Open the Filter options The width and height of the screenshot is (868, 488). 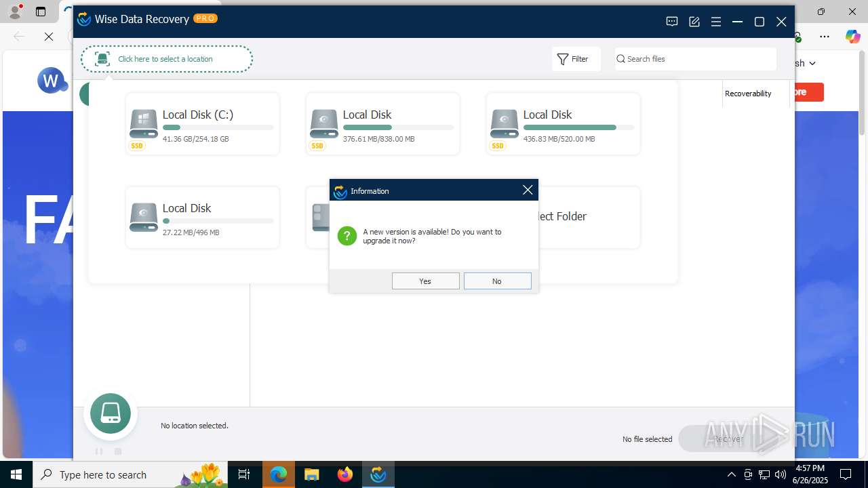(576, 59)
